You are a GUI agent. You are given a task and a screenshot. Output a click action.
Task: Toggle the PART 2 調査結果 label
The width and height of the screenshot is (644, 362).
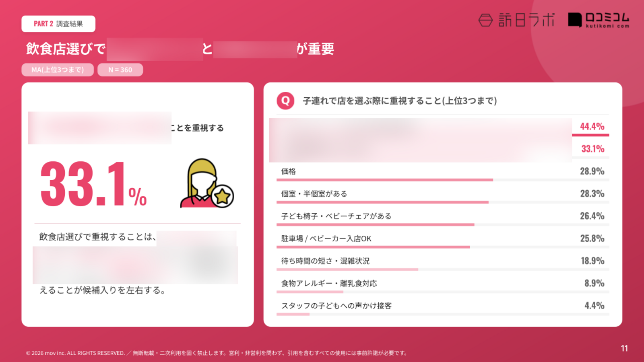[58, 24]
